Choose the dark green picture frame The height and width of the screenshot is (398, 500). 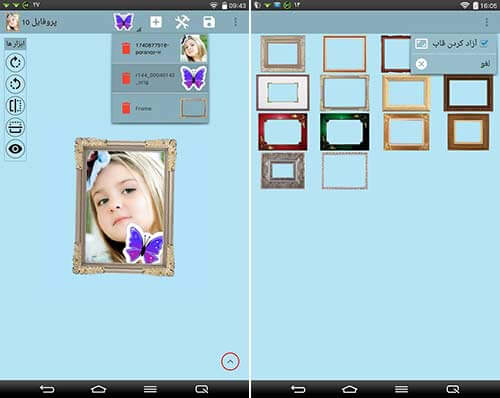pyautogui.click(x=345, y=132)
